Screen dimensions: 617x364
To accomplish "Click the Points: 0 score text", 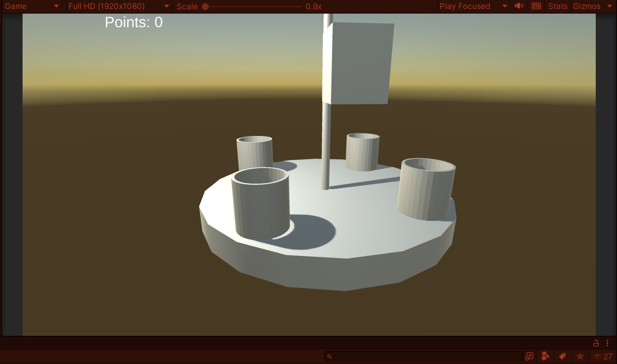I will 133,22.
